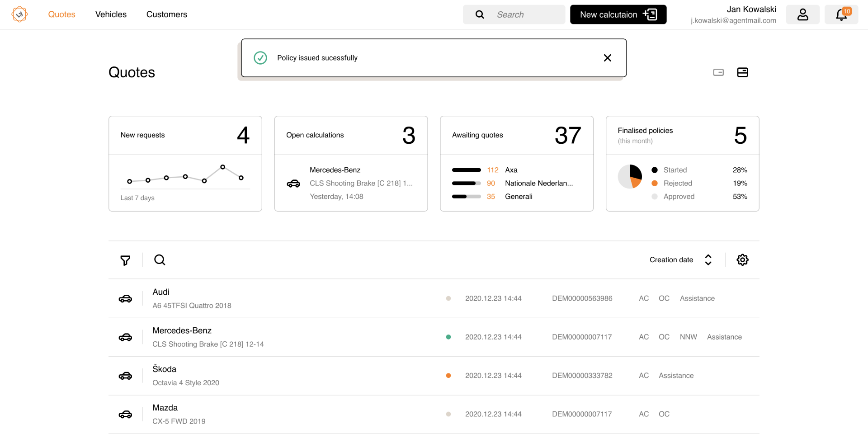
Task: Click the grey status dot for Audi
Action: [x=448, y=298]
